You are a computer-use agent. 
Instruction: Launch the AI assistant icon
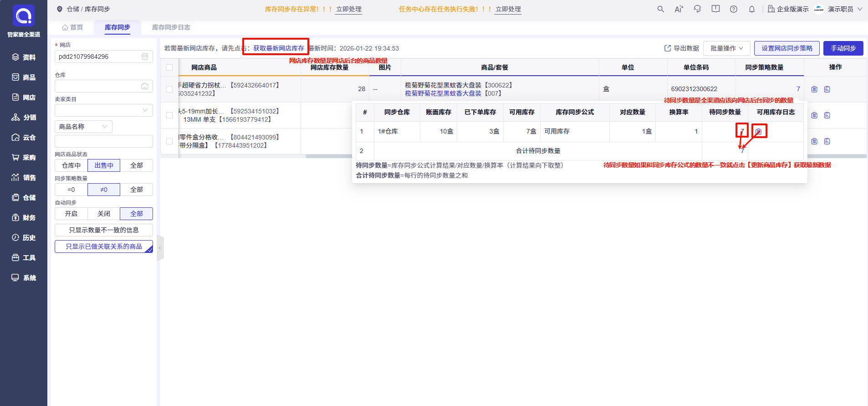679,9
